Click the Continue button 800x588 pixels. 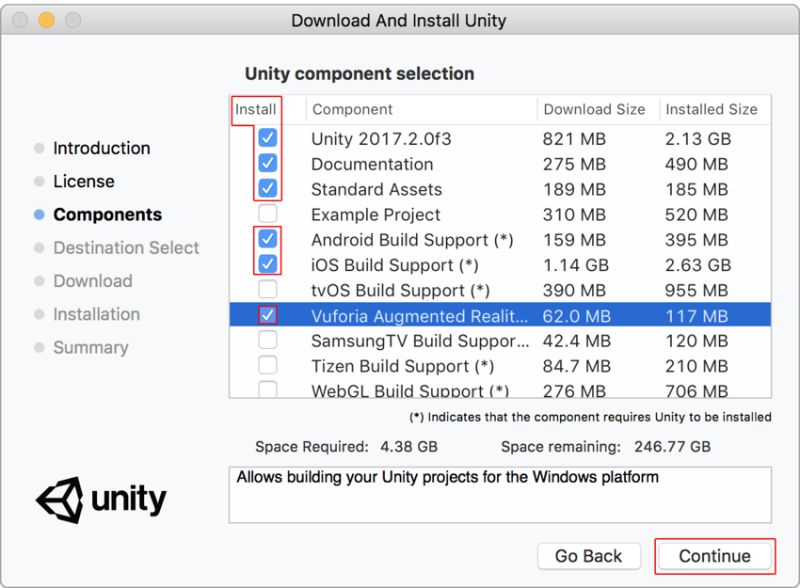pos(714,556)
